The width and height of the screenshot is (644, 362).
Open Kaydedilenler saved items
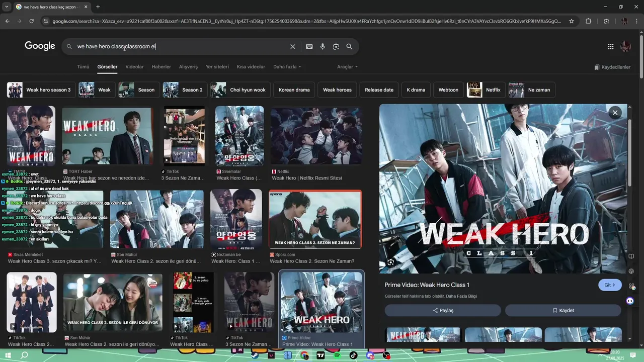pyautogui.click(x=612, y=67)
